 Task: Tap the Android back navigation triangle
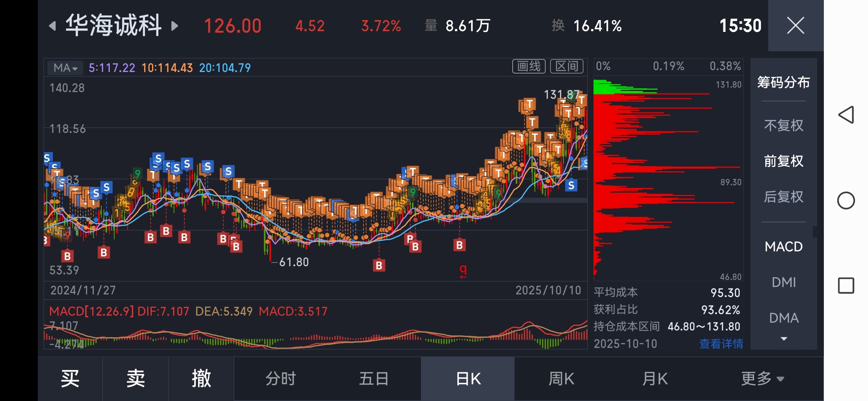[x=846, y=115]
